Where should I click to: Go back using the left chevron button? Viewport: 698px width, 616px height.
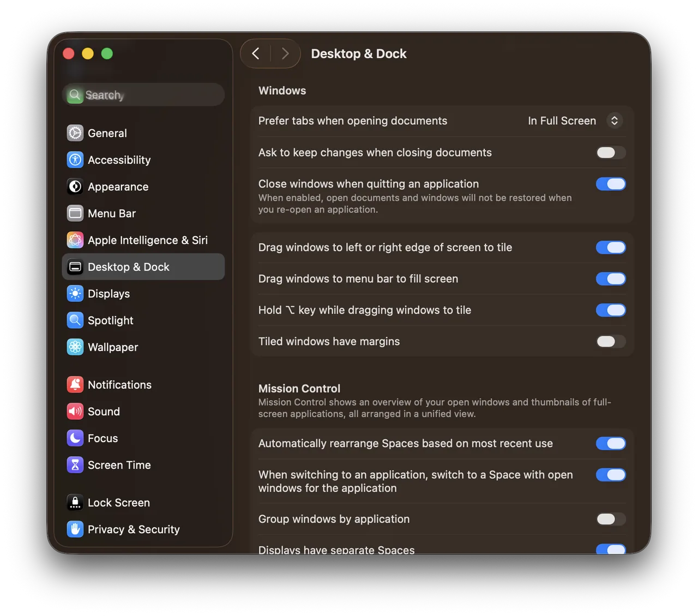[256, 53]
